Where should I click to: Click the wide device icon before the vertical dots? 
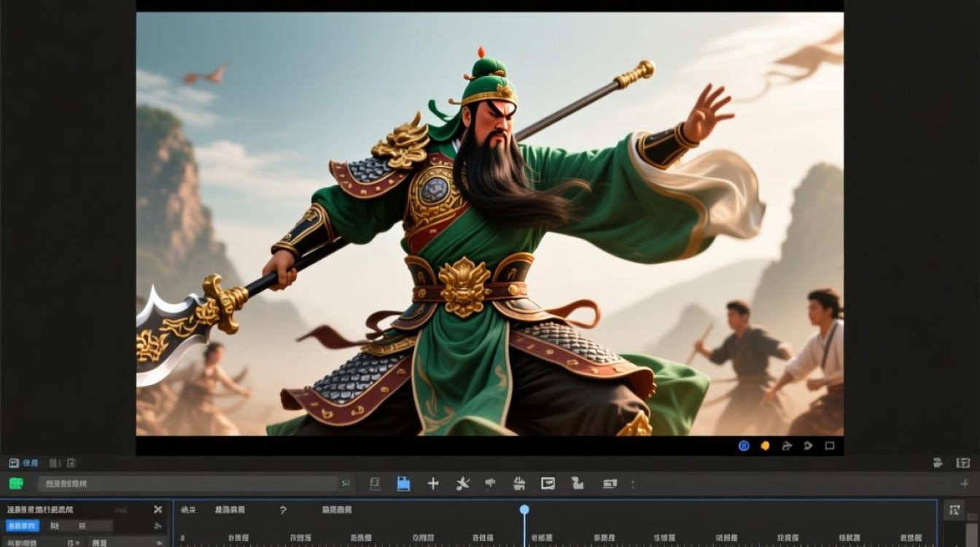(610, 484)
